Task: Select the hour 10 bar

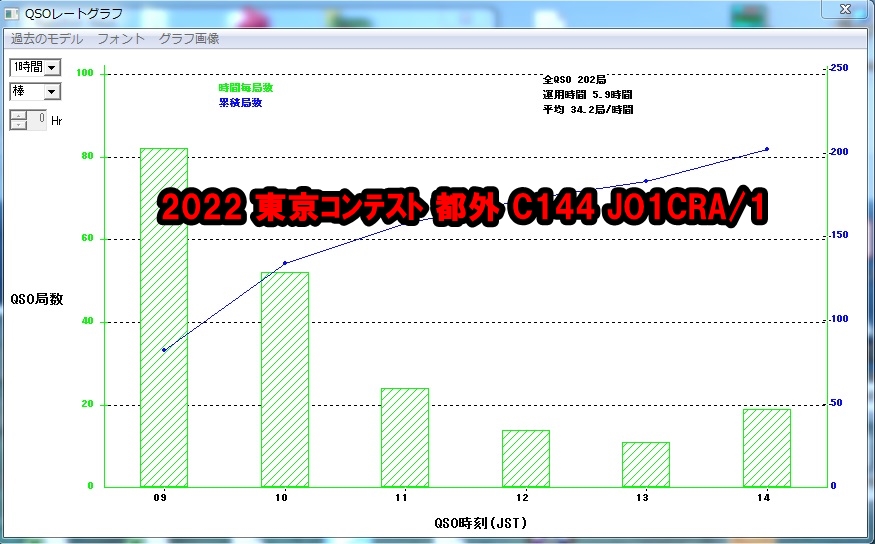Action: (284, 379)
